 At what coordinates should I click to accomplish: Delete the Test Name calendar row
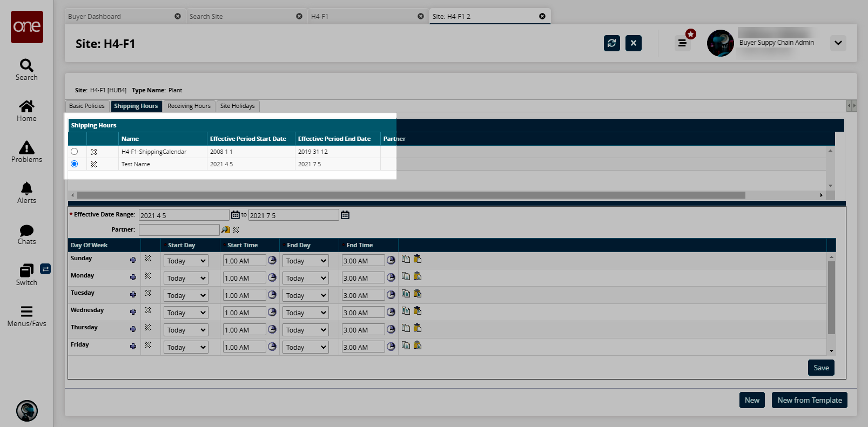pos(93,164)
